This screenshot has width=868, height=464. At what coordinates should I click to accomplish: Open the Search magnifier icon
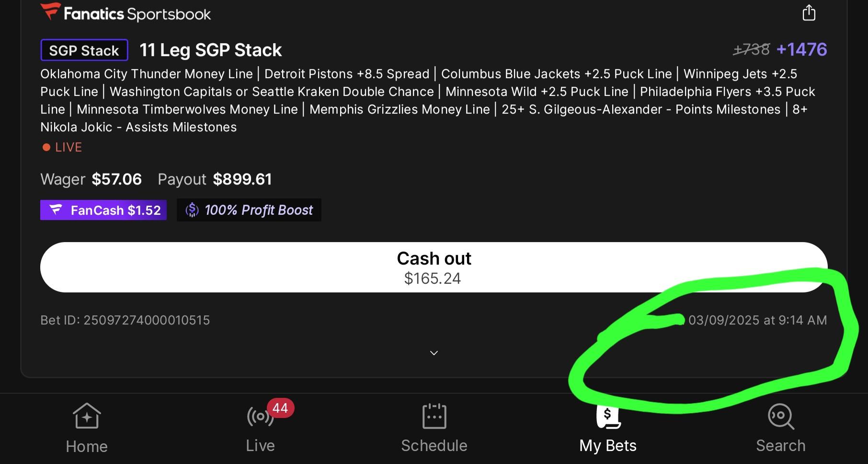tap(781, 416)
